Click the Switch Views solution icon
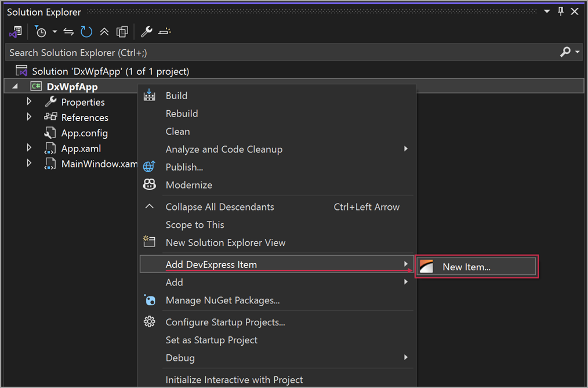588x388 pixels. click(x=16, y=31)
